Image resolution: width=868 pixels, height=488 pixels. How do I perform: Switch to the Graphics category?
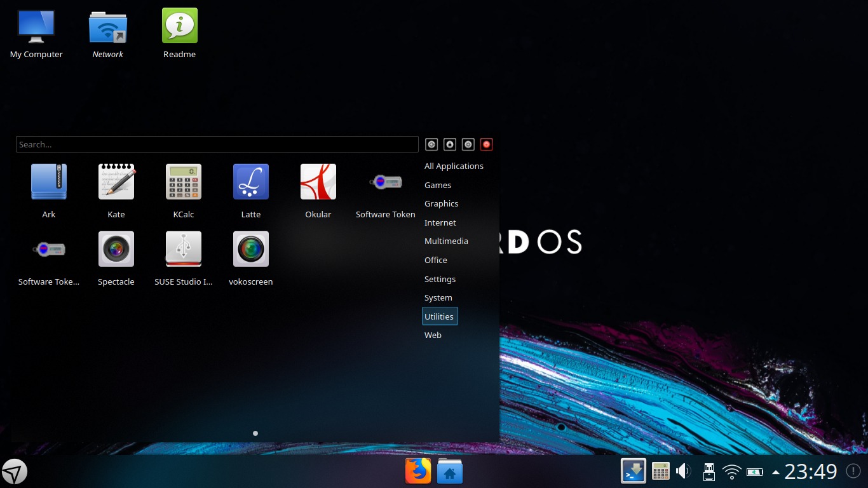441,203
